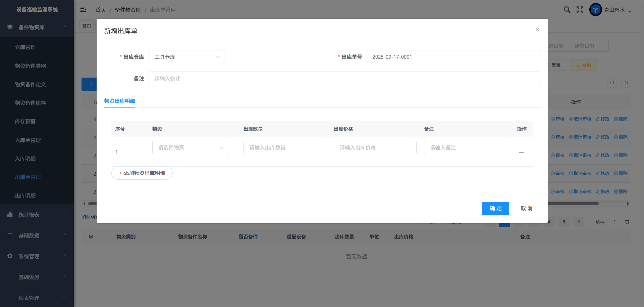Select the 物资出库明细 tab
The width and height of the screenshot is (644, 307).
coord(119,101)
